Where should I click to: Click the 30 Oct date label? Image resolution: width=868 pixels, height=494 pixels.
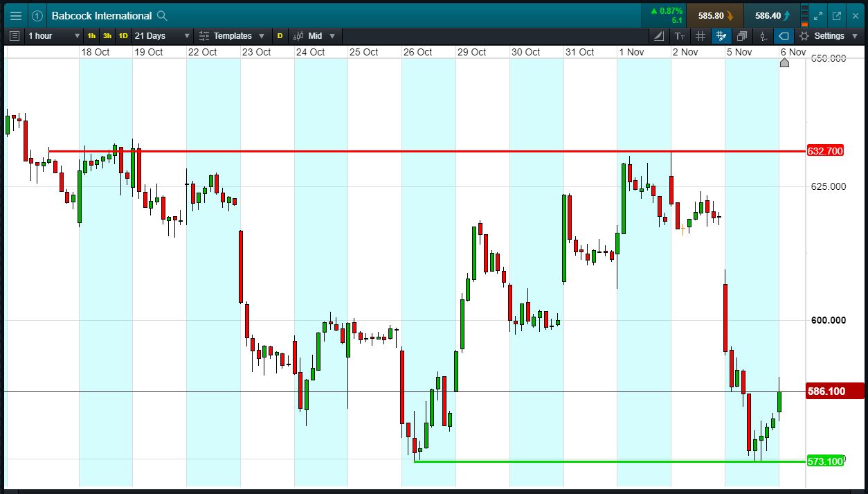(525, 52)
